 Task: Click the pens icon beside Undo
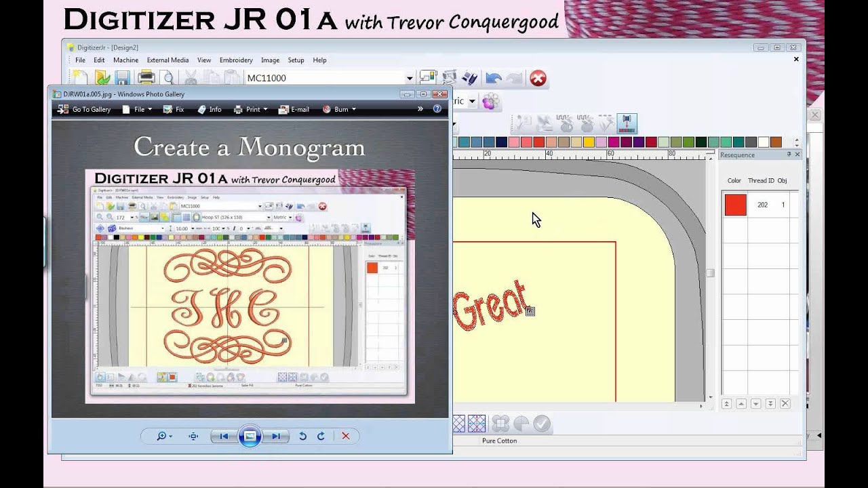469,79
